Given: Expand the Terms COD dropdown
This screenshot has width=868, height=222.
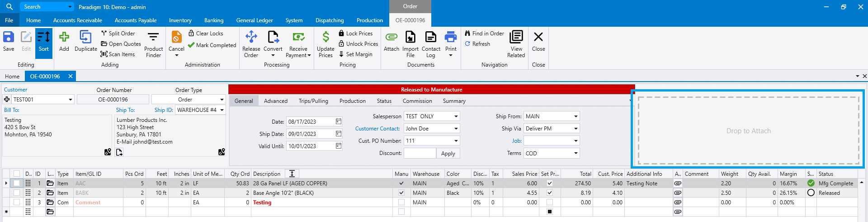Looking at the screenshot, I should 576,154.
